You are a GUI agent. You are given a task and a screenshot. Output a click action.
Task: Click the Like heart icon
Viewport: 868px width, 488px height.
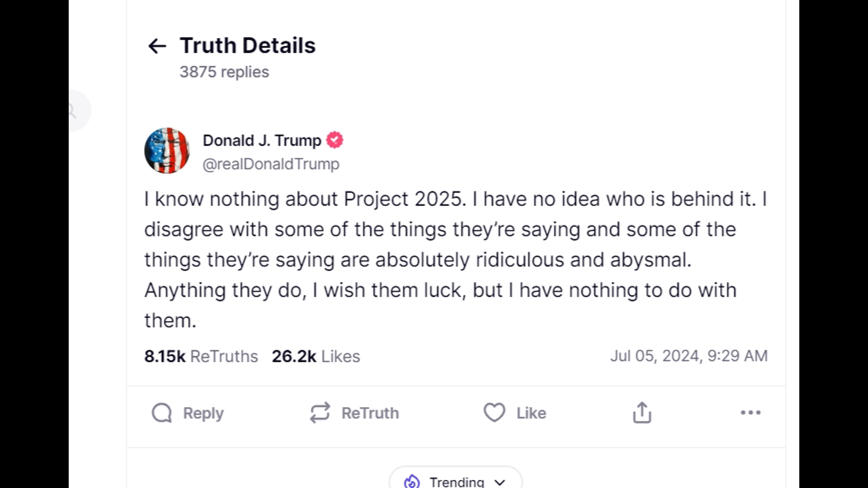pos(494,413)
